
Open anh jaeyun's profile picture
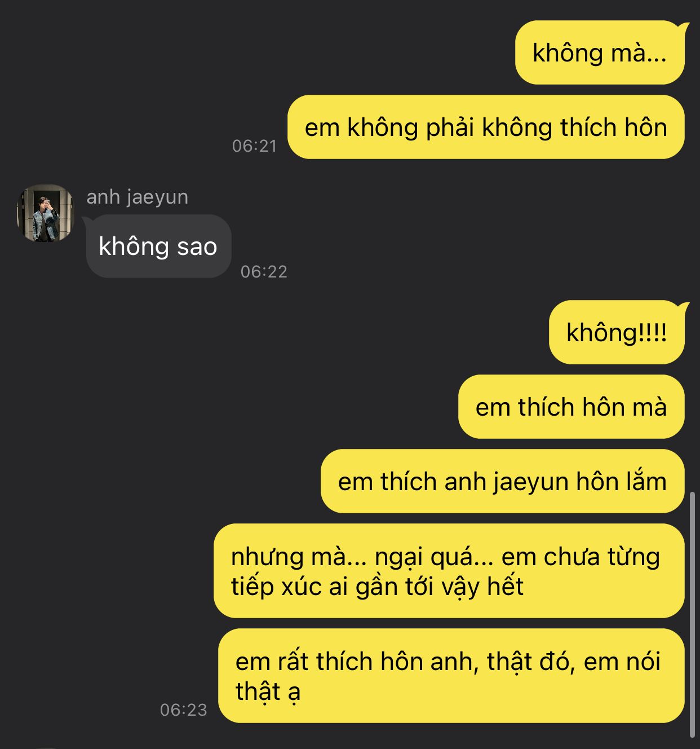click(x=45, y=213)
